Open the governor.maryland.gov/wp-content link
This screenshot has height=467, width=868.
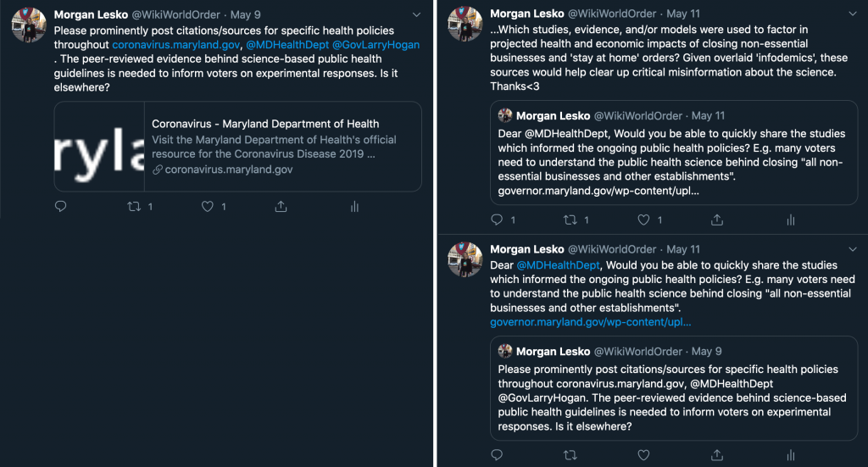point(590,322)
